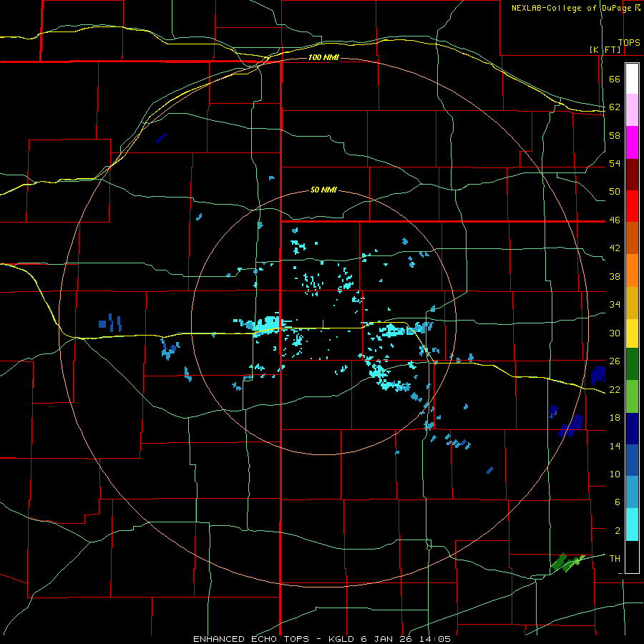Click the legend value 46
Image resolution: width=644 pixels, height=644 pixels.
click(x=615, y=220)
